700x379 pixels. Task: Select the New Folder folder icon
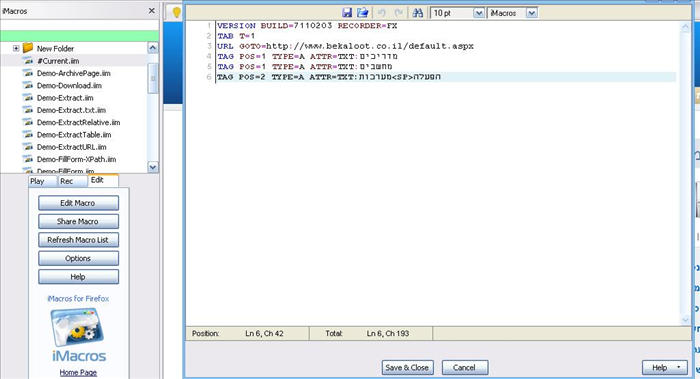(x=28, y=47)
